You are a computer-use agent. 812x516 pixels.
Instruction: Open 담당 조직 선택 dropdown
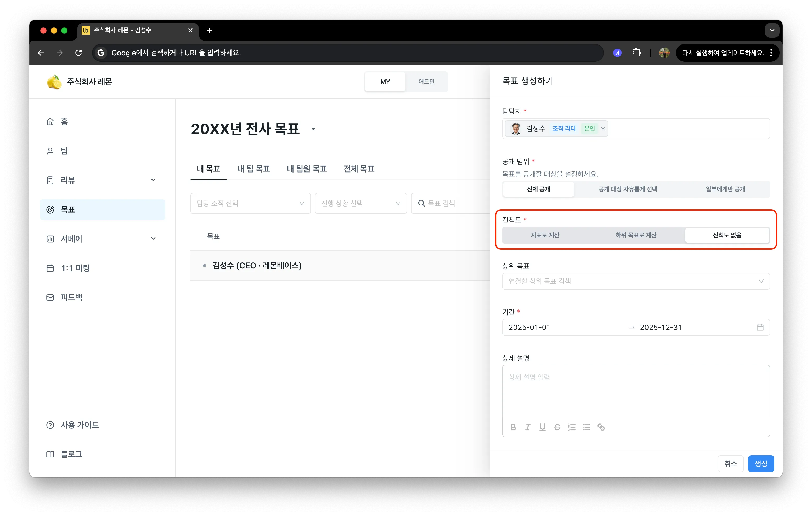pos(250,203)
